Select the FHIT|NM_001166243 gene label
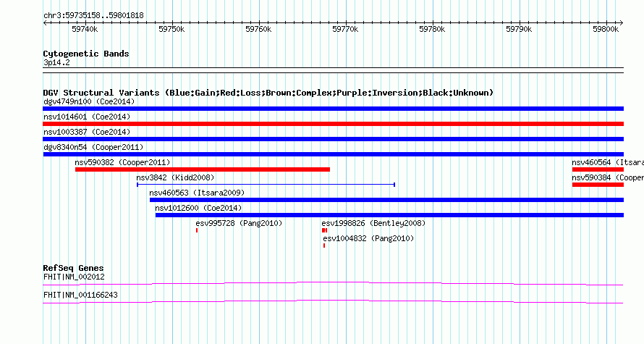This screenshot has width=644, height=344. pos(80,295)
